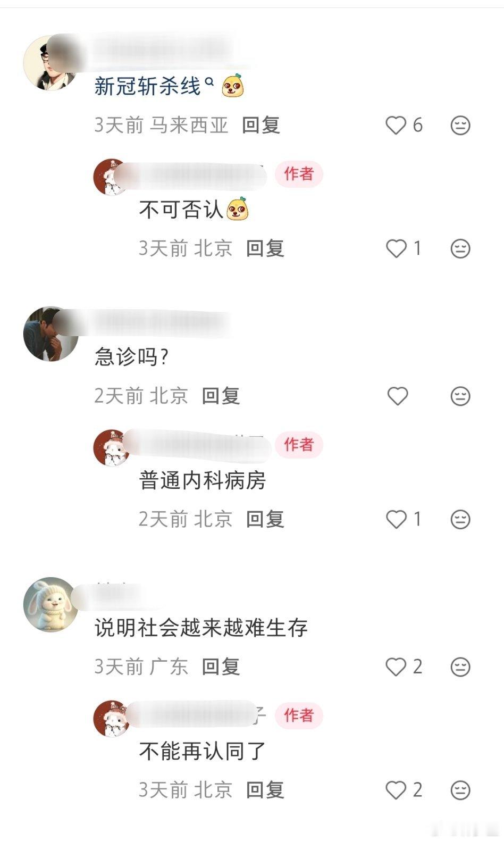Image resolution: width=504 pixels, height=841 pixels.
Task: Like the 说明社会越来越难生存 comment
Action: tap(396, 667)
